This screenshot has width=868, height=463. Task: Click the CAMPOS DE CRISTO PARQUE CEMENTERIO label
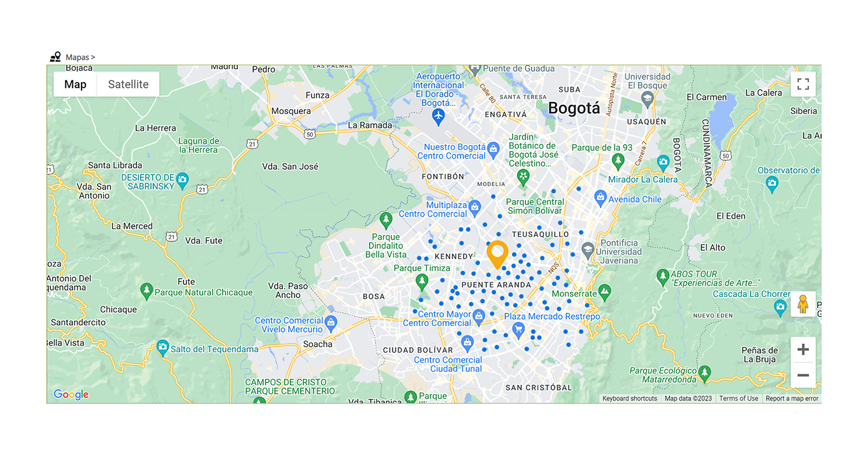pyautogui.click(x=290, y=387)
